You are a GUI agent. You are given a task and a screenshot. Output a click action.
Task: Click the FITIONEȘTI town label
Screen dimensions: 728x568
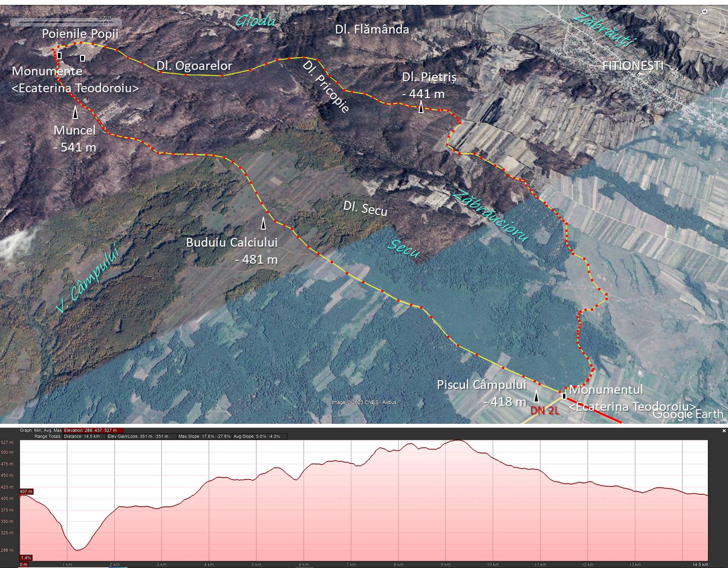tap(632, 66)
